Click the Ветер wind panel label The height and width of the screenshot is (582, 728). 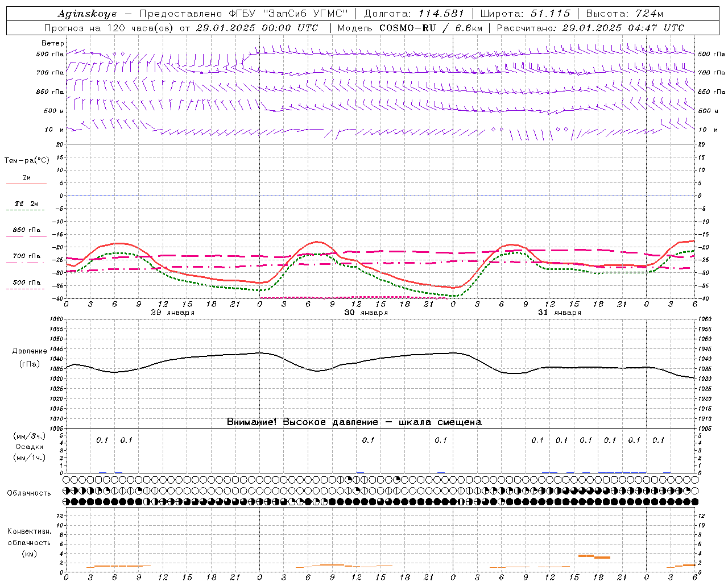tap(53, 43)
